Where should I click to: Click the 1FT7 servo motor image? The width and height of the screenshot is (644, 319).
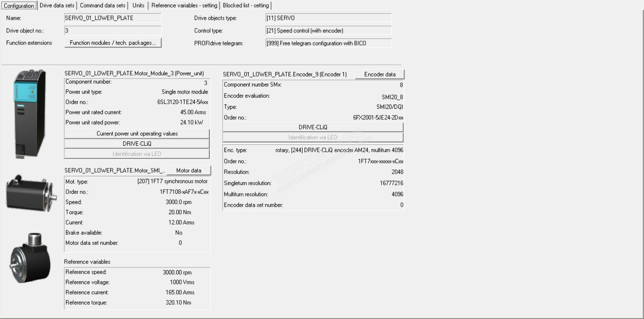pyautogui.click(x=31, y=193)
